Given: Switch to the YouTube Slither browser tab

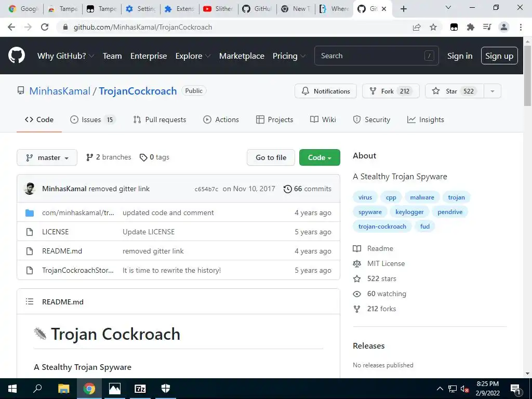Looking at the screenshot, I should 218,9.
